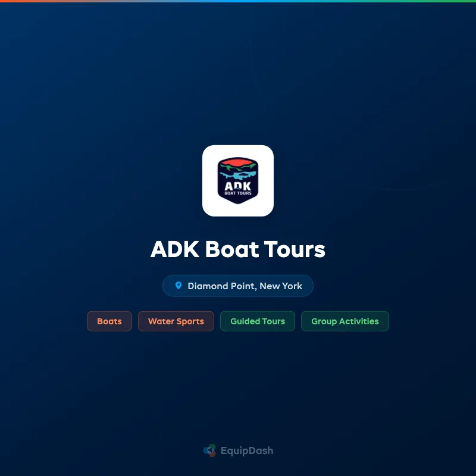This screenshot has height=476, width=476.
Task: Toggle the Water Sports category tag
Action: point(176,321)
